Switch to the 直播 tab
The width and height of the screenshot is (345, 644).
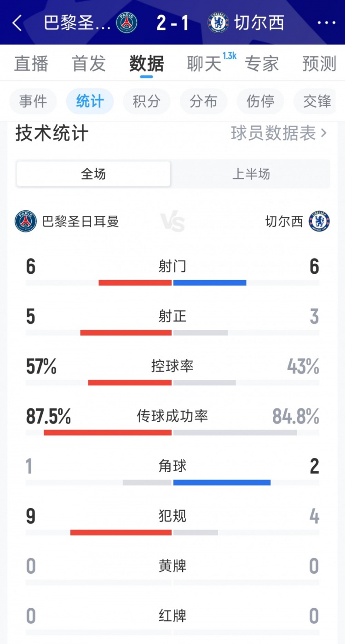click(31, 64)
